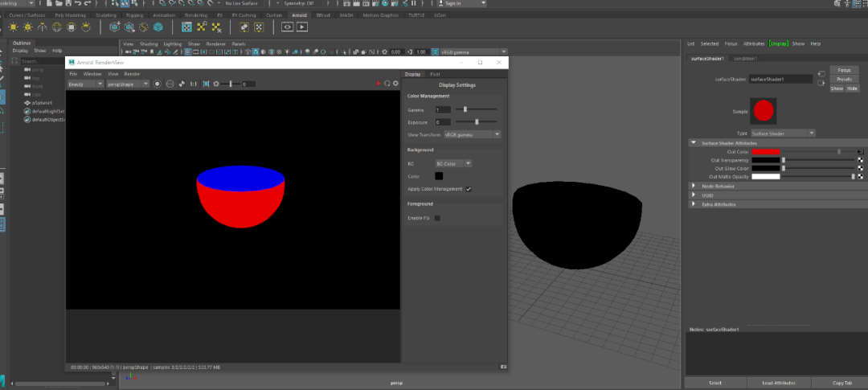Open the Shading menu in the viewport panel
The image size is (868, 390).
tap(149, 43)
